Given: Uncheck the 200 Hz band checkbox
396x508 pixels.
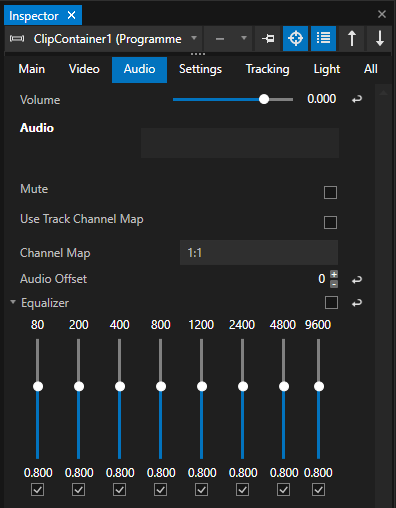Looking at the screenshot, I should 78,490.
